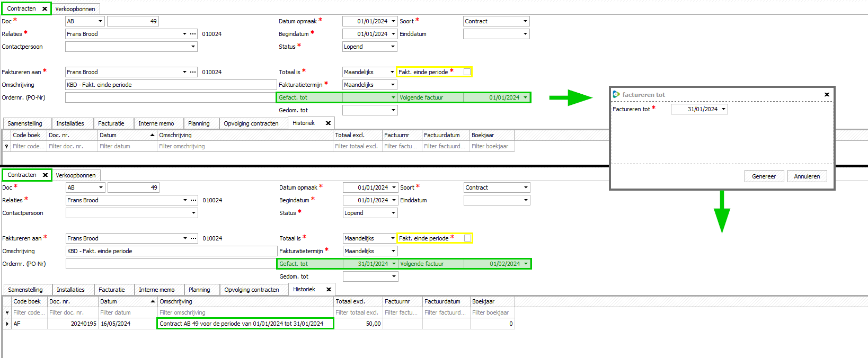This screenshot has width=868, height=358.
Task: Close the factureren tot dialog
Action: [827, 95]
